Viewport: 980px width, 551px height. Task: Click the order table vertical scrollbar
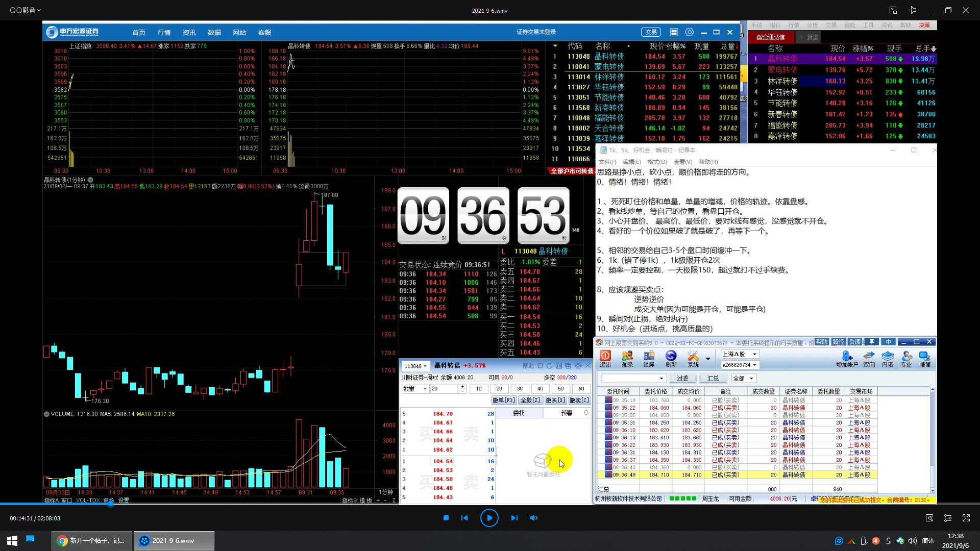click(x=933, y=440)
